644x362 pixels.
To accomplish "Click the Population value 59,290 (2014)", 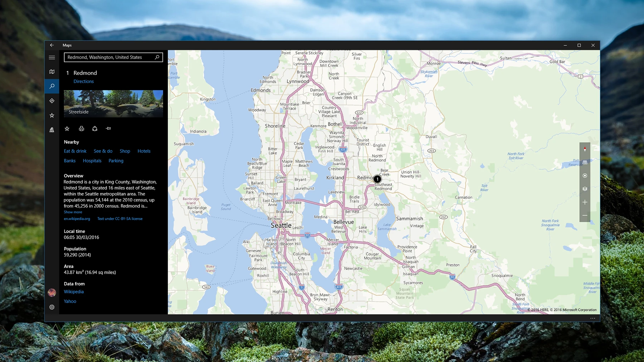I will tap(77, 255).
